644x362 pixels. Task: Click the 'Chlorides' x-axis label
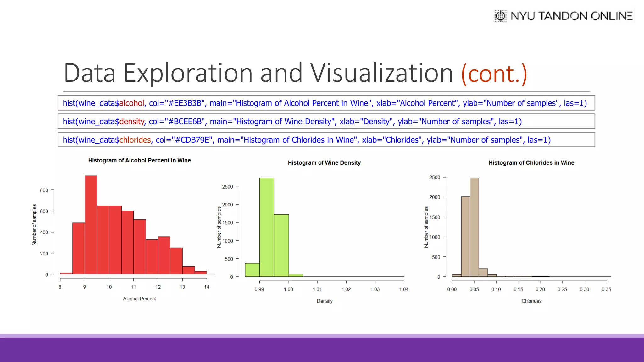(531, 301)
